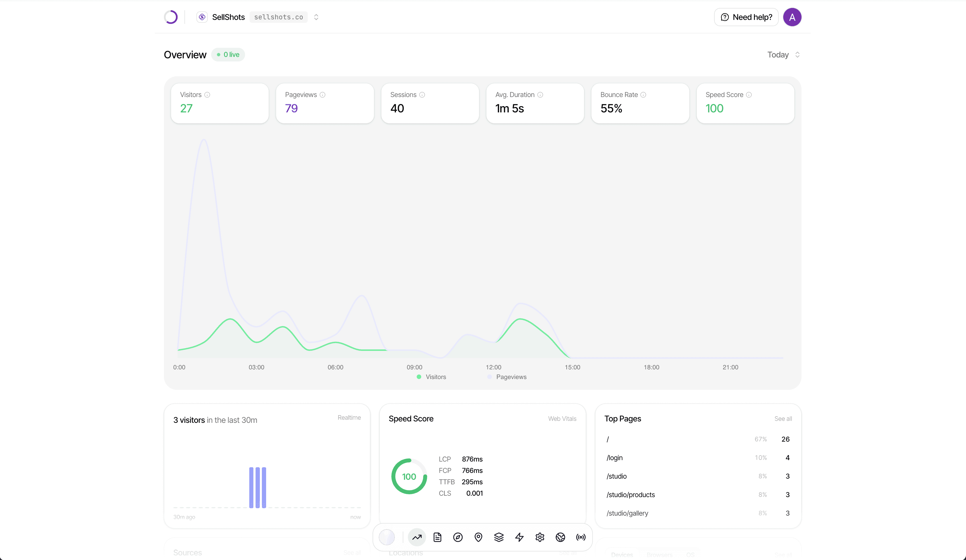The height and width of the screenshot is (560, 966).
Task: Open See all for Top Pages
Action: (x=783, y=419)
